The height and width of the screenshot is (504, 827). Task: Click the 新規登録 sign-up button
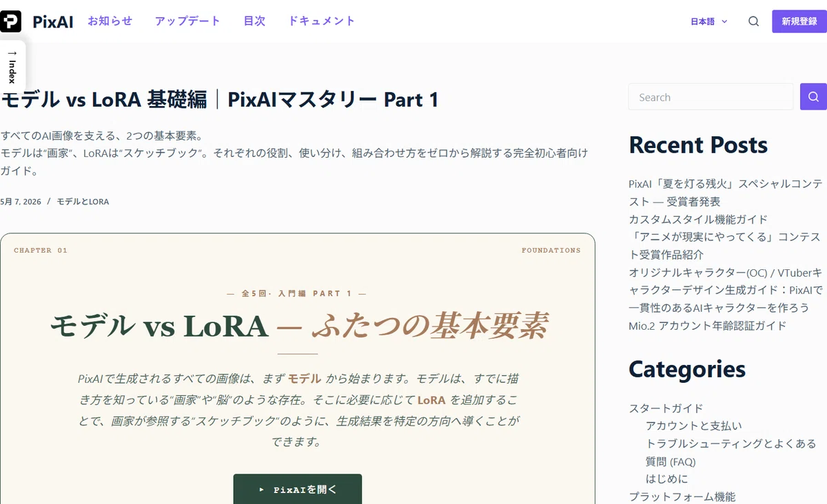click(x=799, y=21)
